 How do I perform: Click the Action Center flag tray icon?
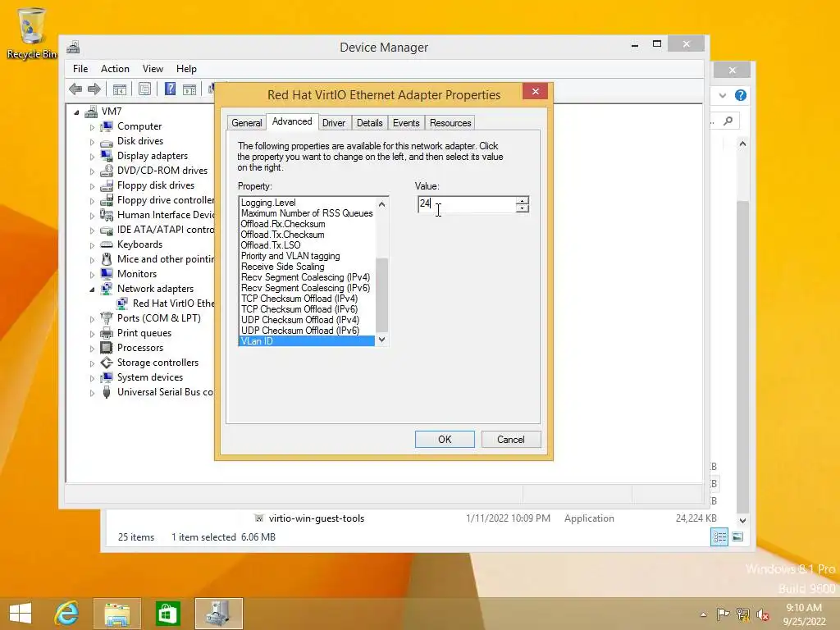pyautogui.click(x=723, y=614)
